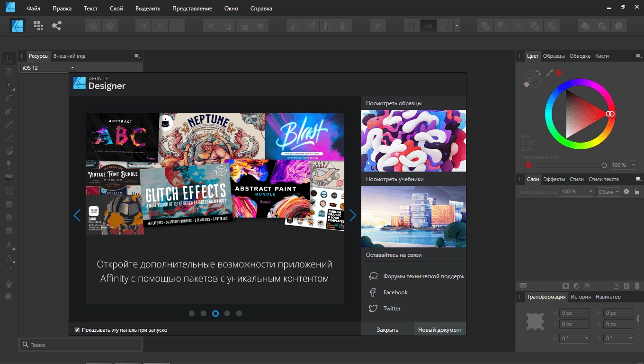
Task: Select the Rectangle tool
Action: (9, 204)
